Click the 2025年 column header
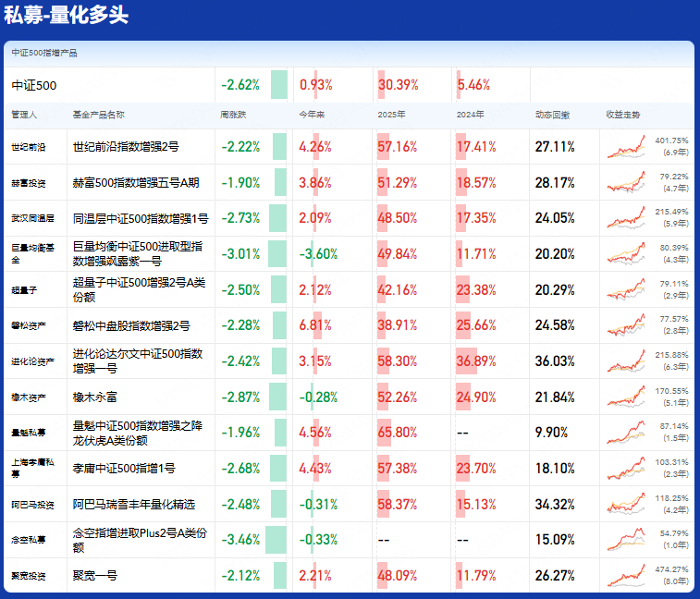 pyautogui.click(x=392, y=115)
